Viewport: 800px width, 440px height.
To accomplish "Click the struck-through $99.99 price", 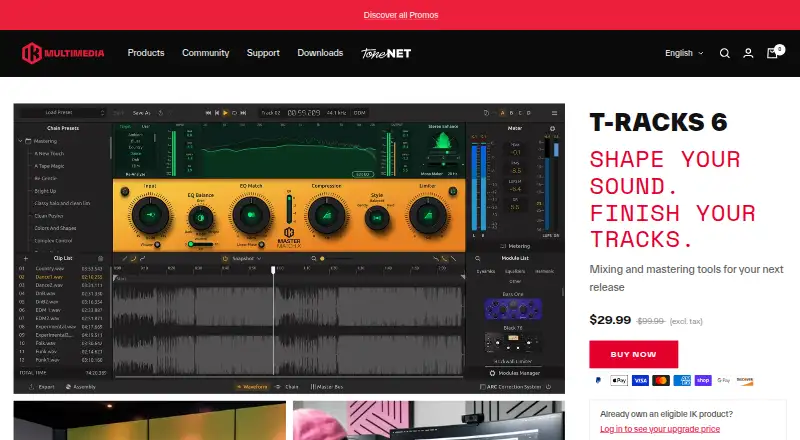I will point(650,321).
